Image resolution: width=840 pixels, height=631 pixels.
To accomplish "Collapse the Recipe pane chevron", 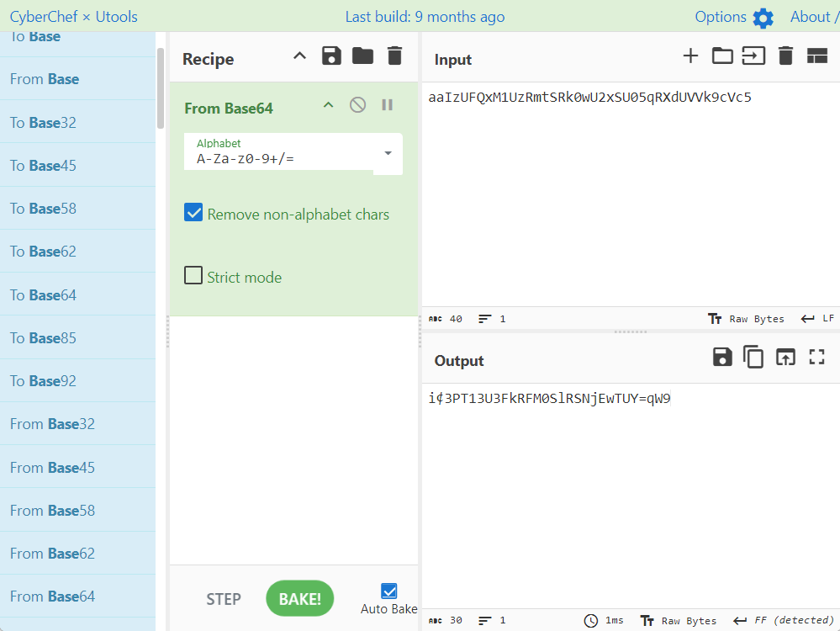I will (300, 56).
